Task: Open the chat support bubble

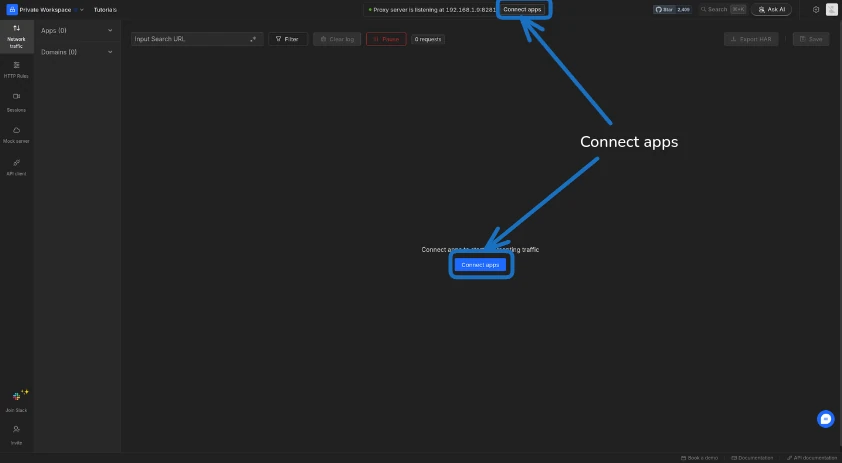Action: tap(825, 419)
